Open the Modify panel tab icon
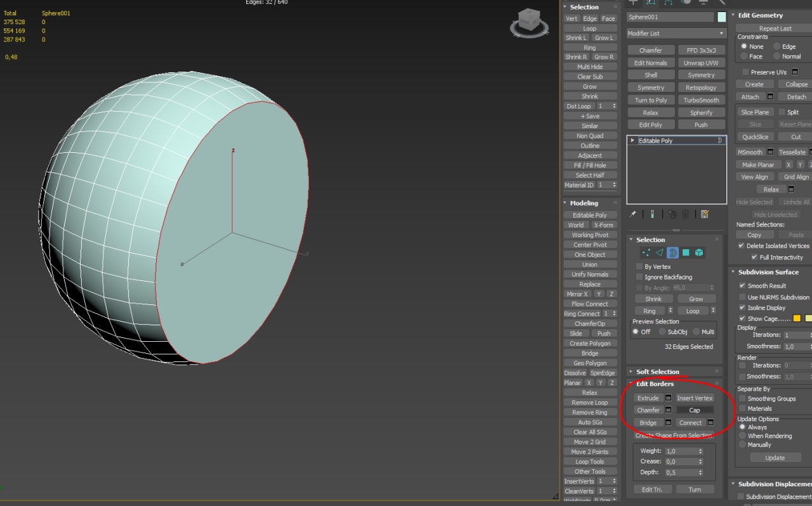The height and width of the screenshot is (506, 812). 651,2
